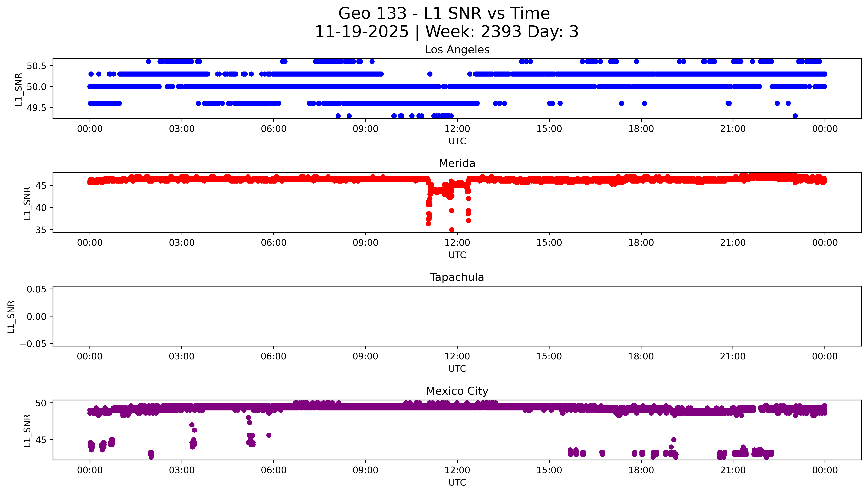Screen dimensions: 868x494
Task: Click the lowest red Merida point near 35
Action: coord(452,230)
